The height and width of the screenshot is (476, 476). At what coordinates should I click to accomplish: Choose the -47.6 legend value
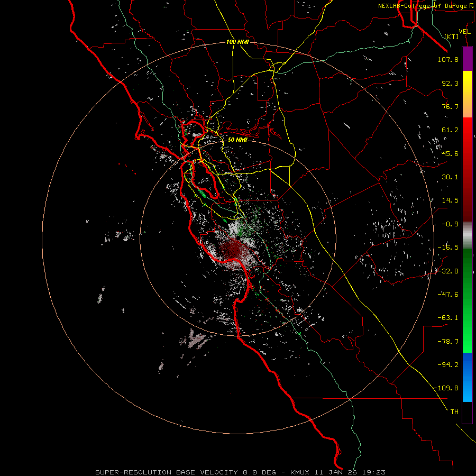pos(448,295)
